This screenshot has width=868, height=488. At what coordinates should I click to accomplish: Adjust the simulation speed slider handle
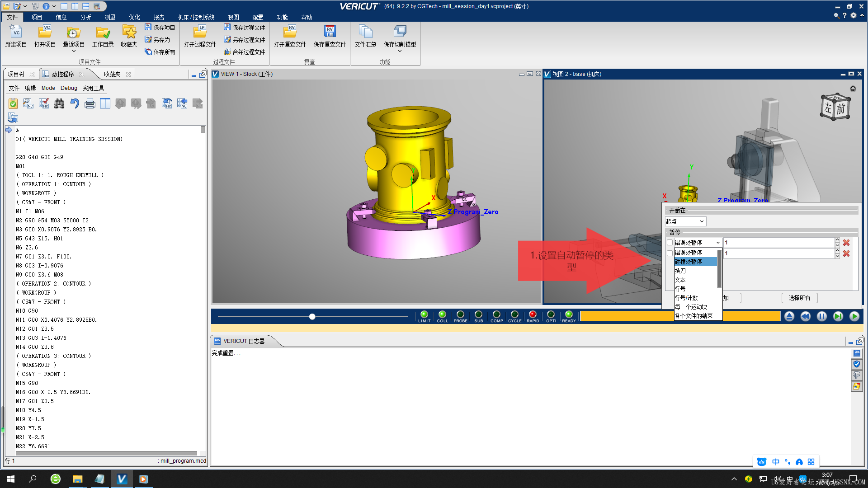click(x=312, y=317)
